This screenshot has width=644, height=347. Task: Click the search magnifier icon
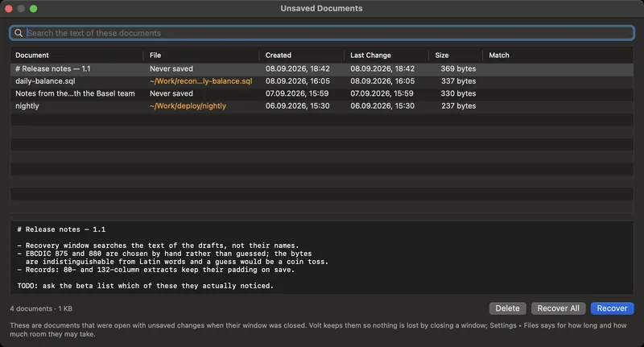[x=19, y=33]
